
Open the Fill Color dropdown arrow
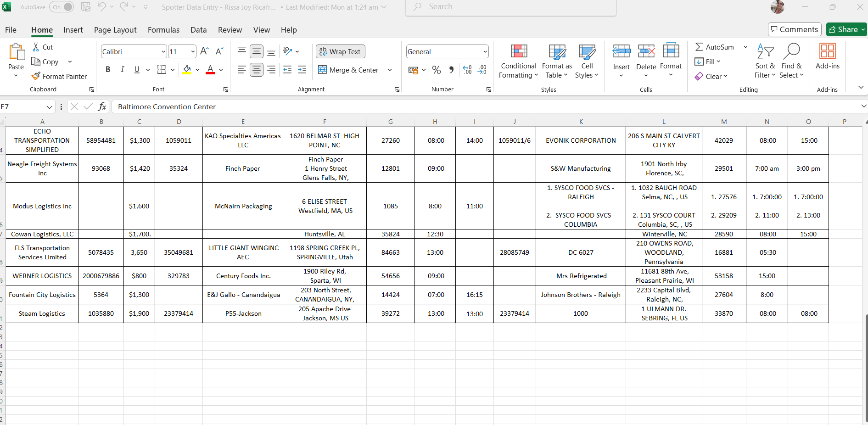[x=197, y=70]
